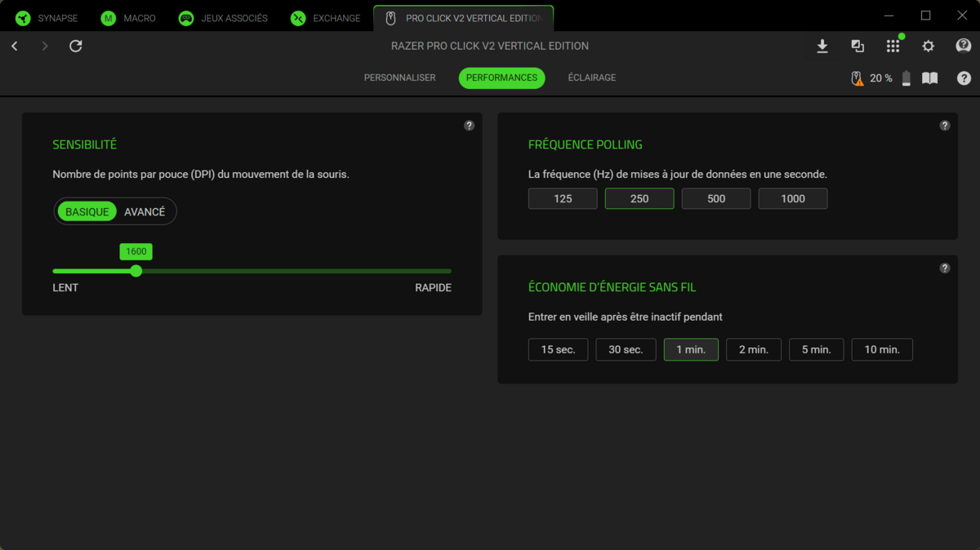Open the Personnaliser tab
This screenshot has height=550, width=980.
pos(399,78)
